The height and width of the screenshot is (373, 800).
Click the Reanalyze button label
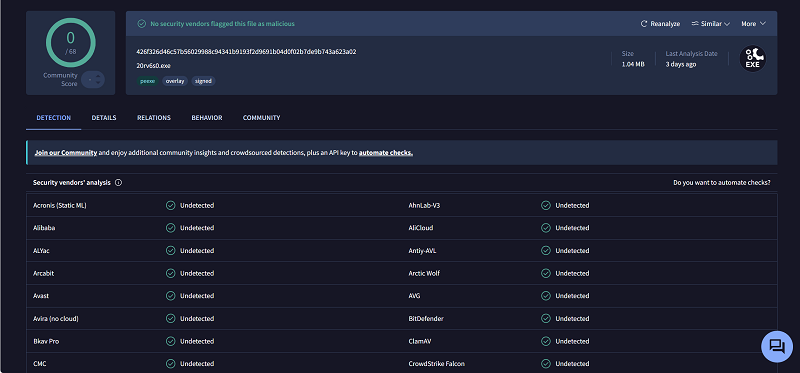665,24
